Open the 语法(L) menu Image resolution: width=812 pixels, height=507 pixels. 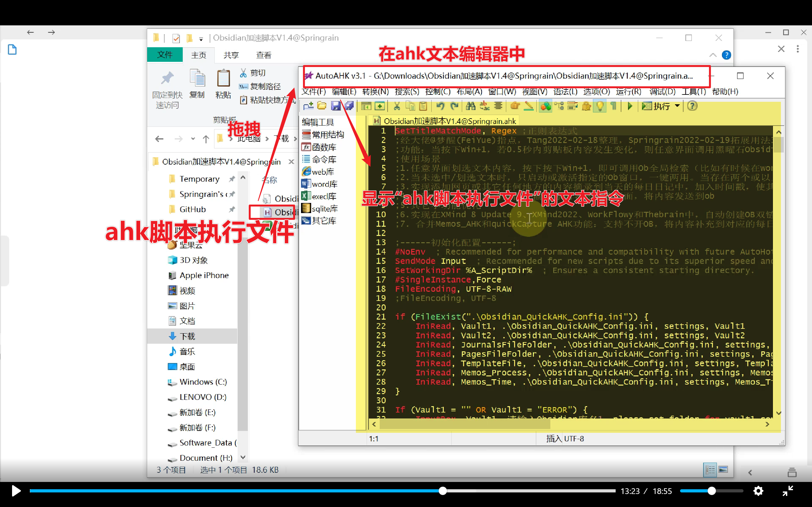tap(566, 92)
